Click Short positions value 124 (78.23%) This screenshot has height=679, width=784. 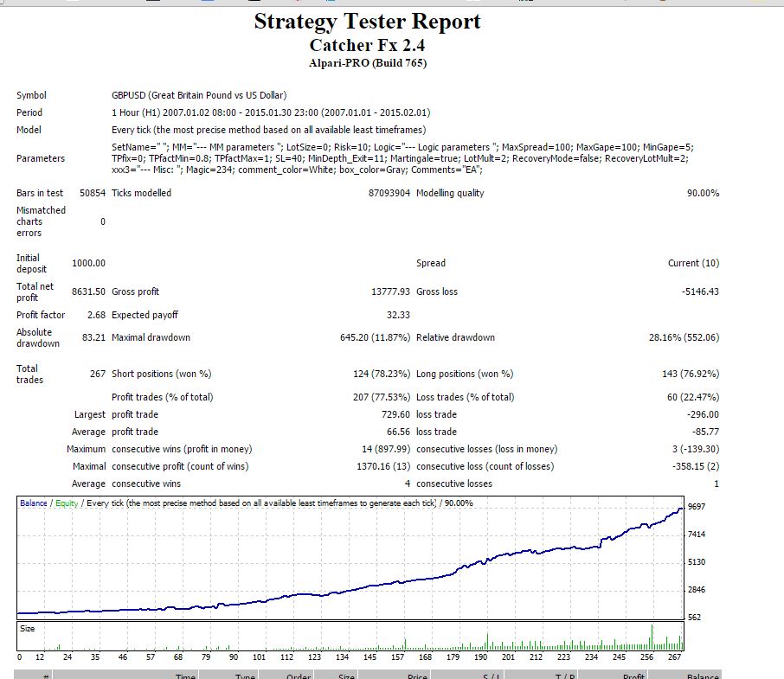[382, 374]
